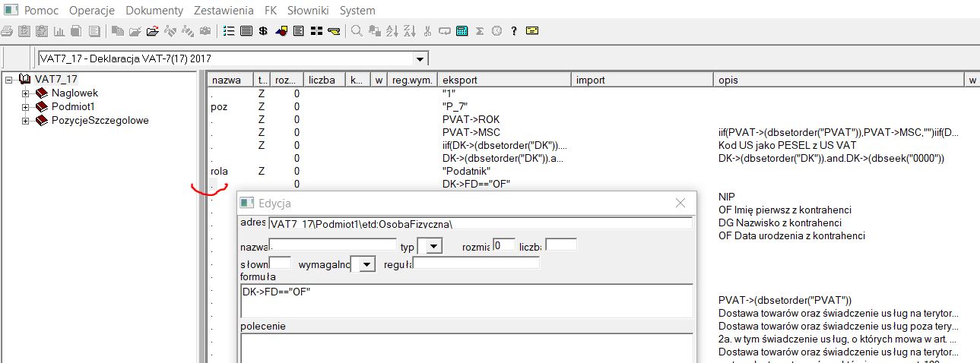The image size is (980, 363).
Task: Expand the Naglowek tree node
Action: [26, 93]
